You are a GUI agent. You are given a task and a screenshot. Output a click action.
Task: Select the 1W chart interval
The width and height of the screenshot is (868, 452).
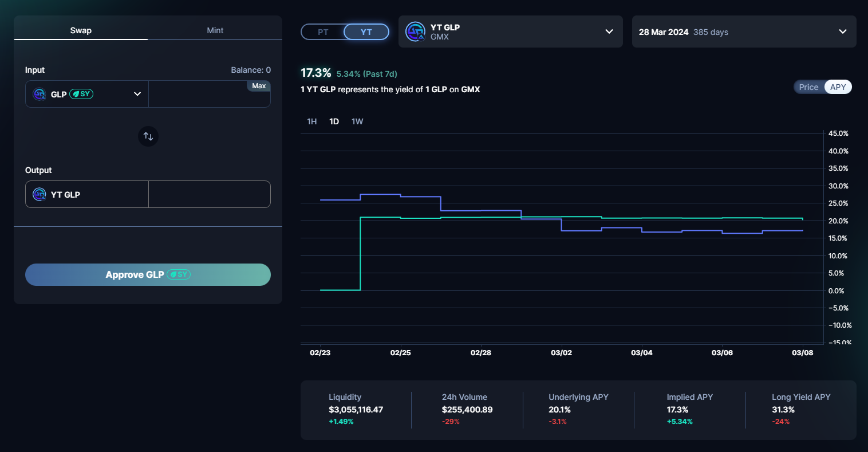[357, 121]
